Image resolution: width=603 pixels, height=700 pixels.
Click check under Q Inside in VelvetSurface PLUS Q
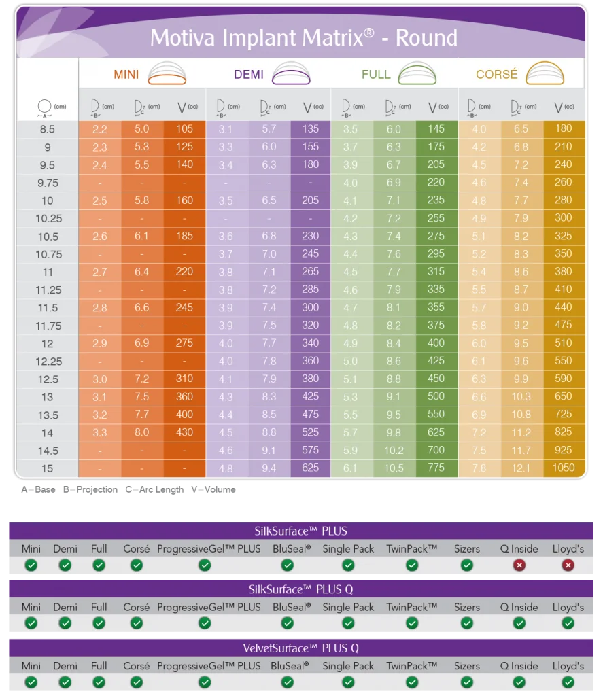click(519, 682)
